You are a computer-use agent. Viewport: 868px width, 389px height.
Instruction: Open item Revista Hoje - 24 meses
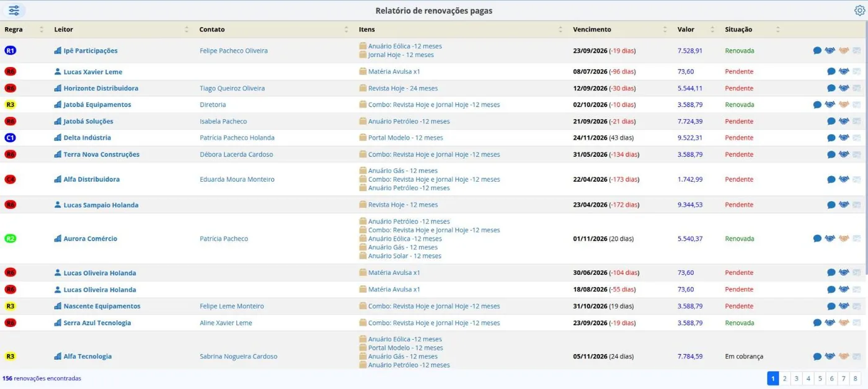click(403, 88)
